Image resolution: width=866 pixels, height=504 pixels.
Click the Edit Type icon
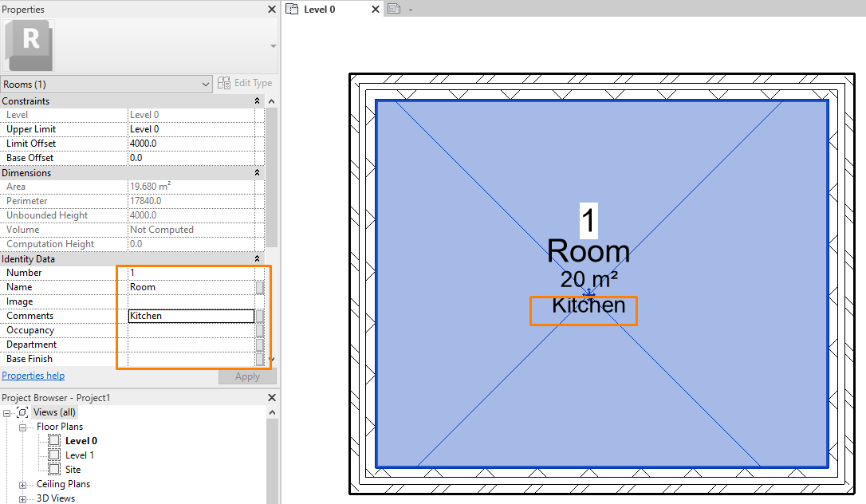point(223,82)
